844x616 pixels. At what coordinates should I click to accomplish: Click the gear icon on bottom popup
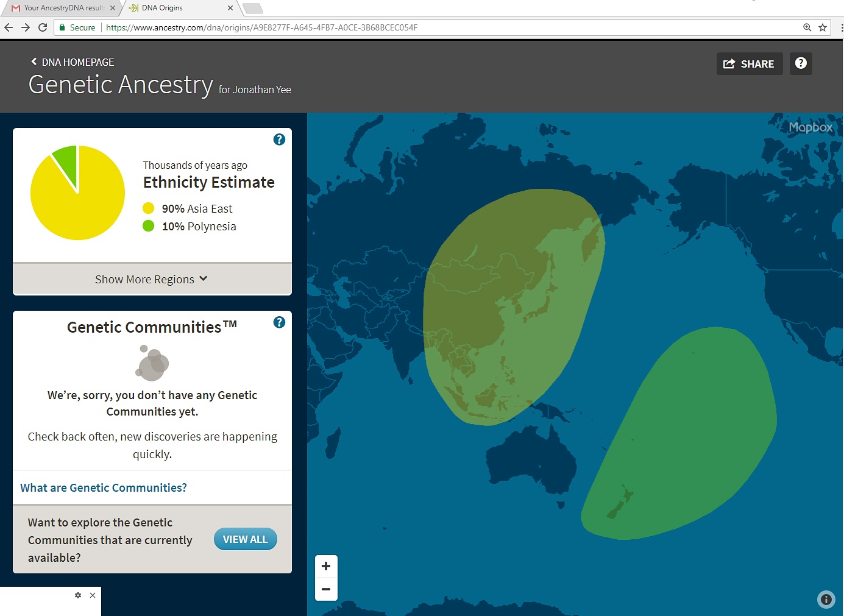pos(78,595)
